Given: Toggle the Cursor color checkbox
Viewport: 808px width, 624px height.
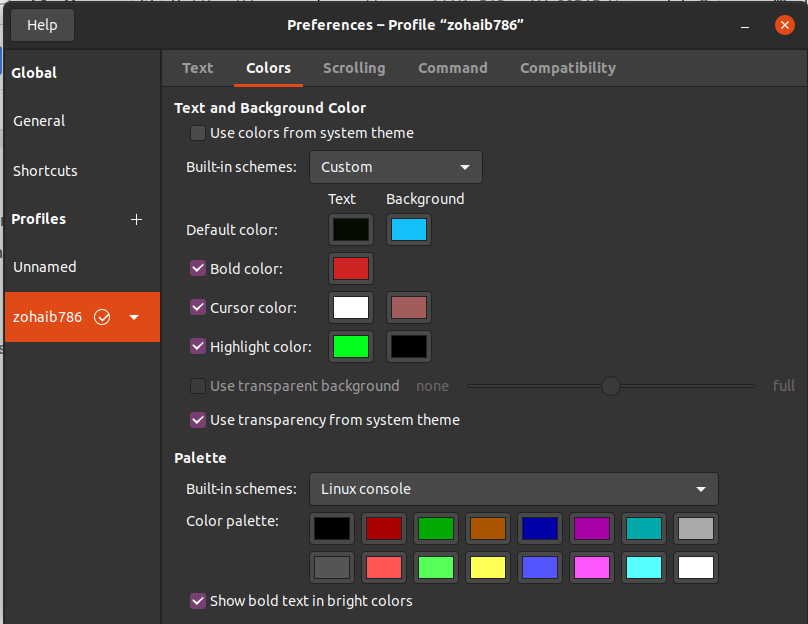Looking at the screenshot, I should point(198,308).
